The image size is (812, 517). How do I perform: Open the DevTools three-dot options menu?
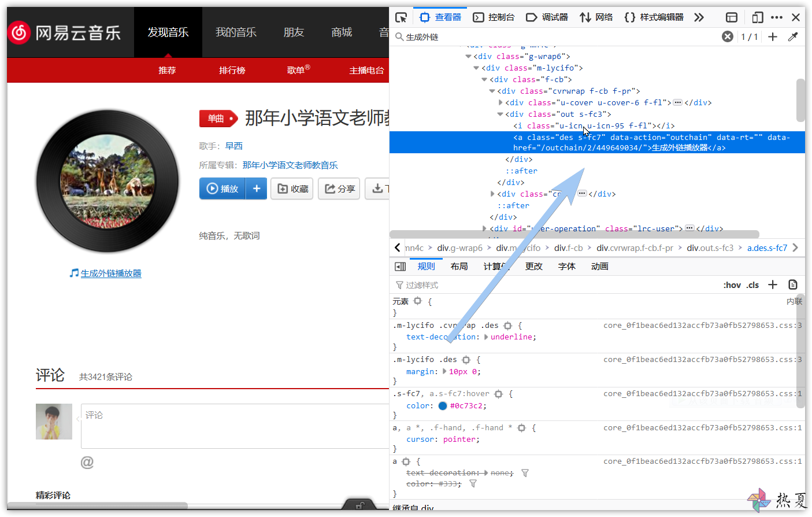click(x=777, y=17)
